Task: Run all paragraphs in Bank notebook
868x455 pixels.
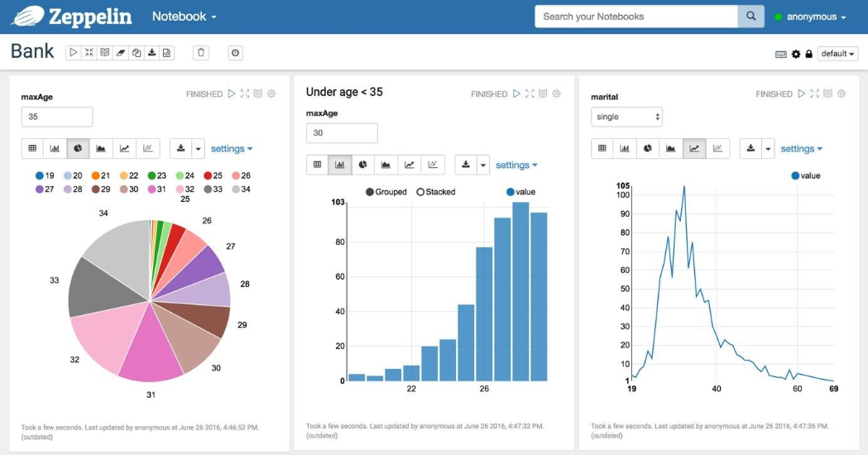Action: 73,53
